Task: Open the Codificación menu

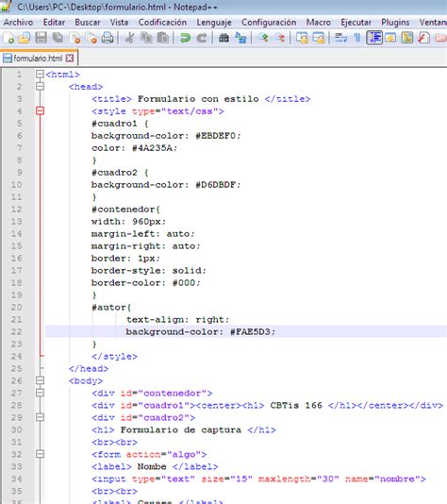Action: tap(162, 22)
